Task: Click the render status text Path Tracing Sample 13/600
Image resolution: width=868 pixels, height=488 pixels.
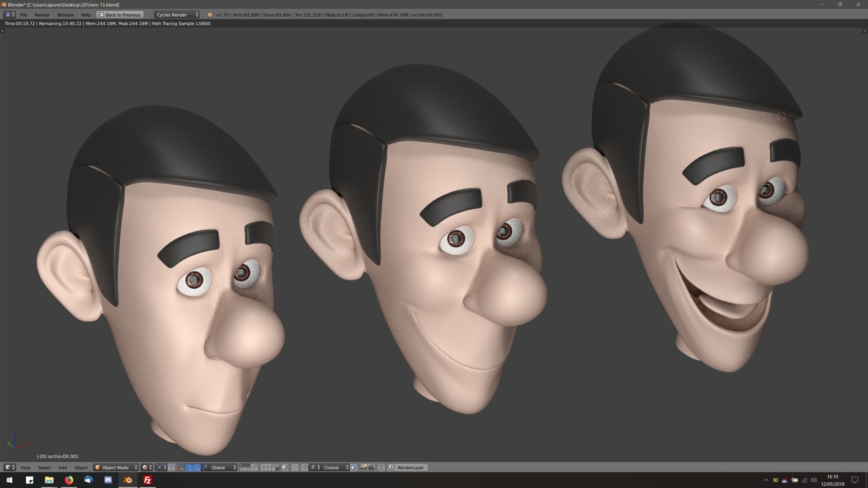Action: [x=181, y=23]
